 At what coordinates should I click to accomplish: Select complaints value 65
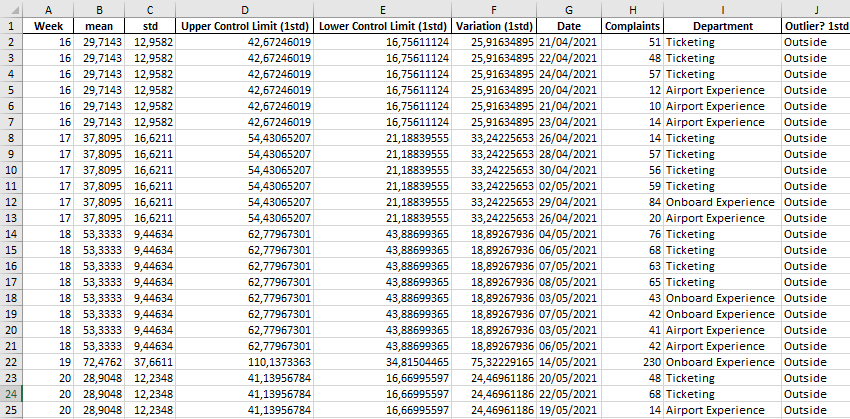(633, 282)
